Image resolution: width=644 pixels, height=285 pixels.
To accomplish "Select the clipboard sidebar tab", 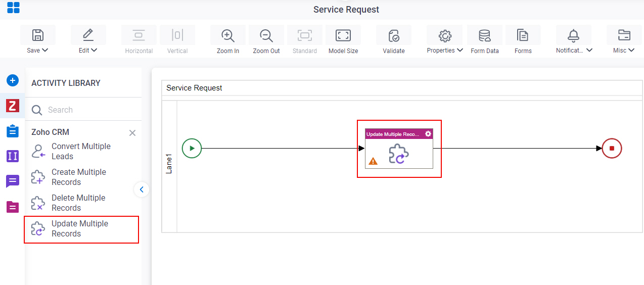I will (13, 131).
